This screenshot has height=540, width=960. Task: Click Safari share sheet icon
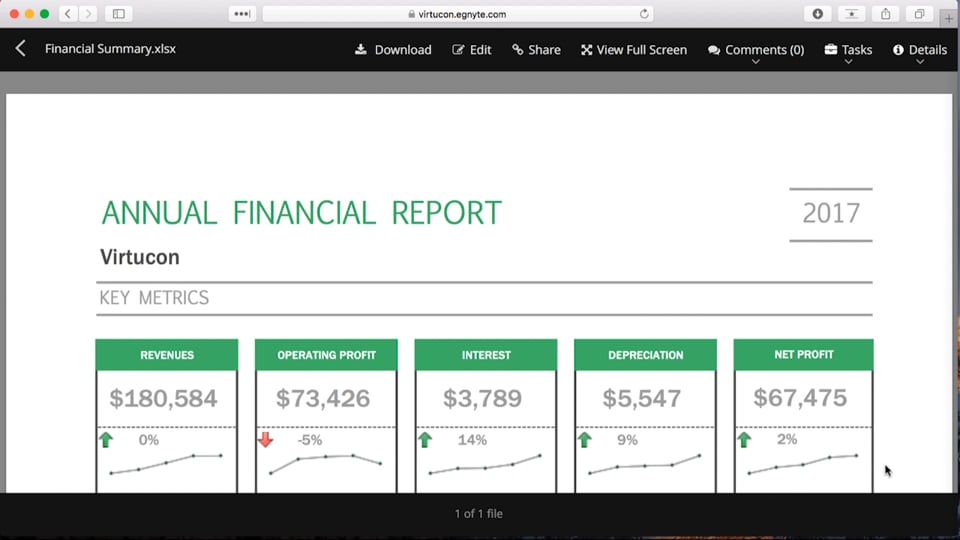(x=885, y=14)
